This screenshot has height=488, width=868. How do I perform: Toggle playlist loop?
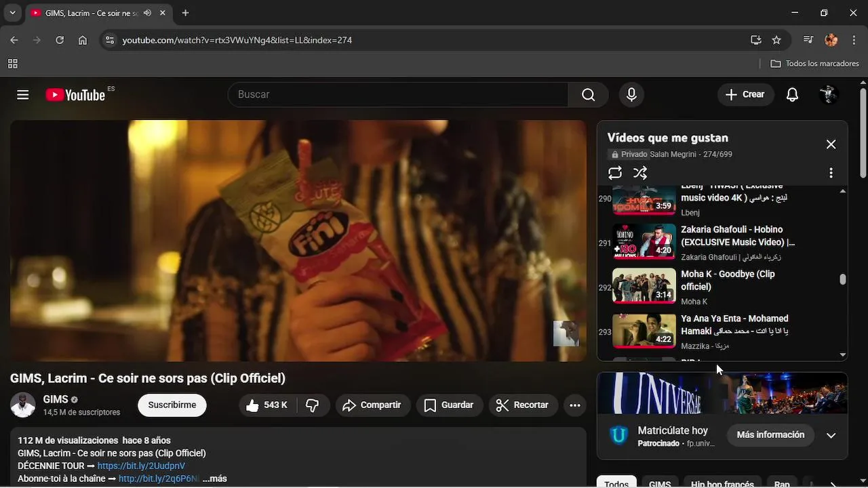pos(615,174)
